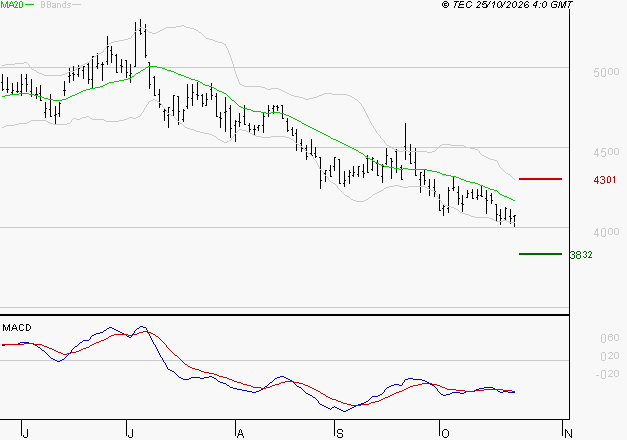Click the 020 MACD axis label
The image size is (627, 440).
click(610, 356)
